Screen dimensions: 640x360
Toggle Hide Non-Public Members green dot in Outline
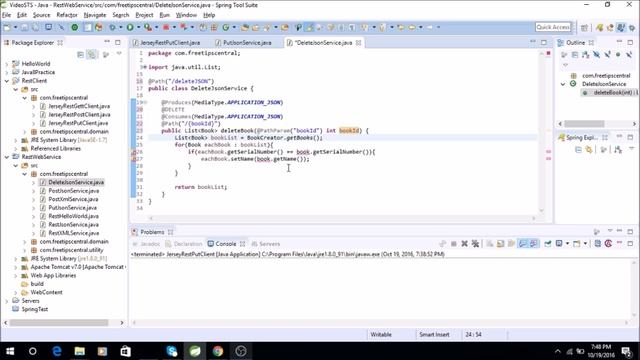coord(618,54)
